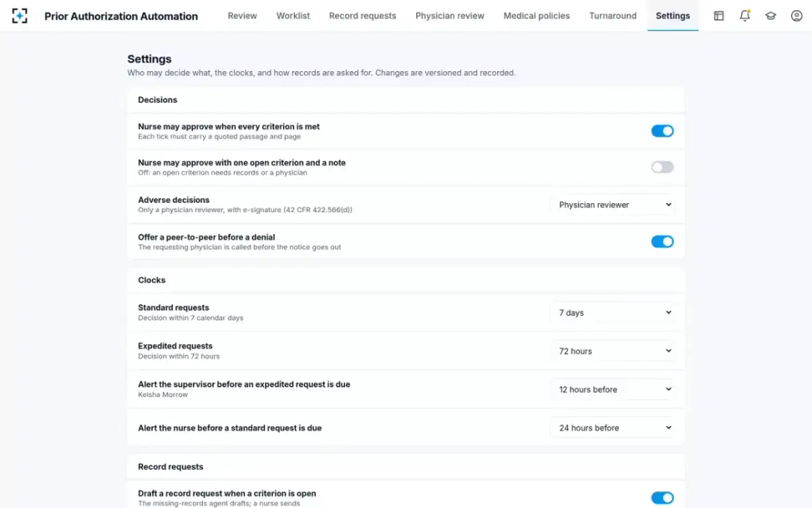Image resolution: width=812 pixels, height=508 pixels.
Task: Enable nurse approval with one open criterion
Action: [x=662, y=167]
